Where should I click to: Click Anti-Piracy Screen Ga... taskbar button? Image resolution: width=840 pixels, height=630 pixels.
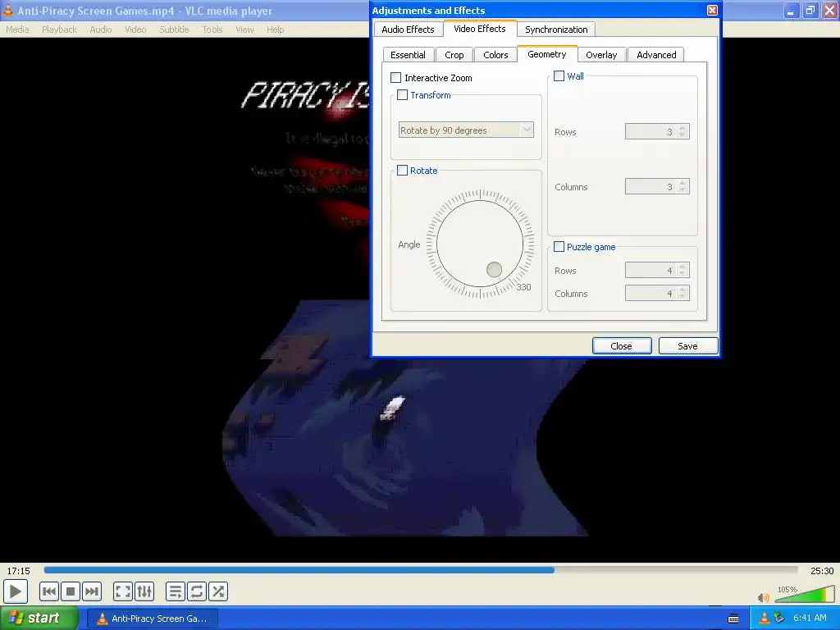coord(153,619)
